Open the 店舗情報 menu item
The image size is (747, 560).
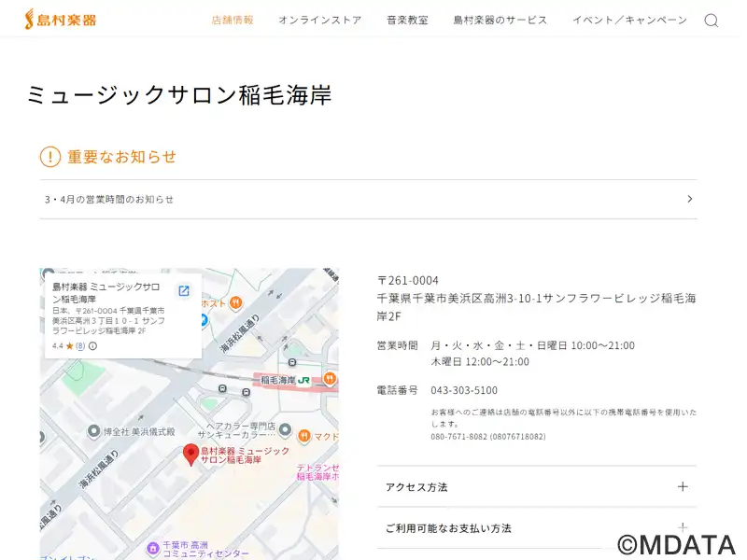click(x=233, y=20)
